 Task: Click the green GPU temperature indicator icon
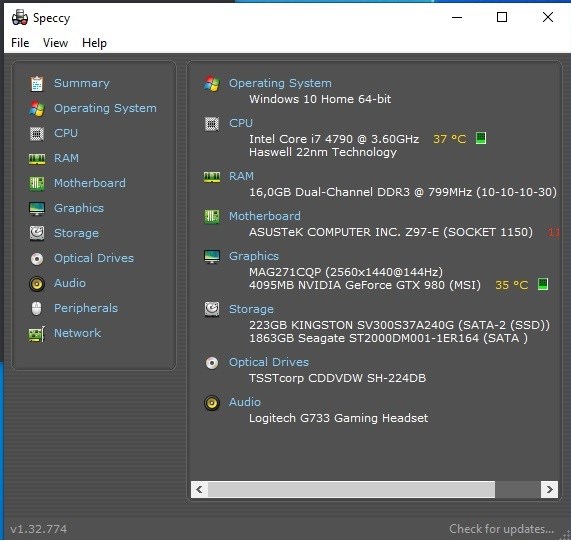[543, 284]
